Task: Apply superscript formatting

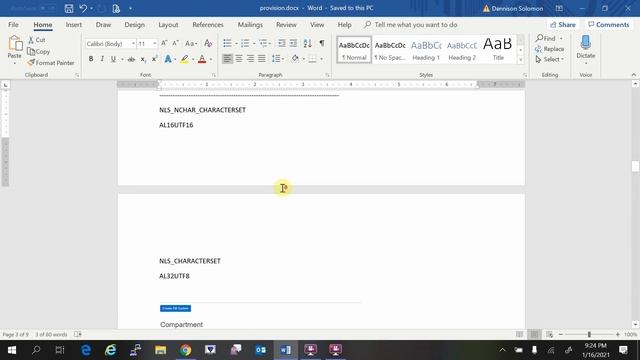Action: (154, 59)
